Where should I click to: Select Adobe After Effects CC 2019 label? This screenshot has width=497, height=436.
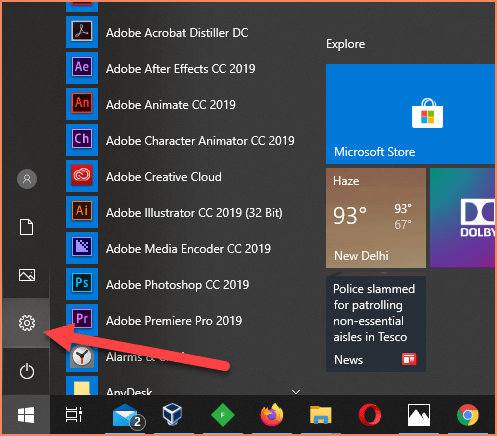180,69
